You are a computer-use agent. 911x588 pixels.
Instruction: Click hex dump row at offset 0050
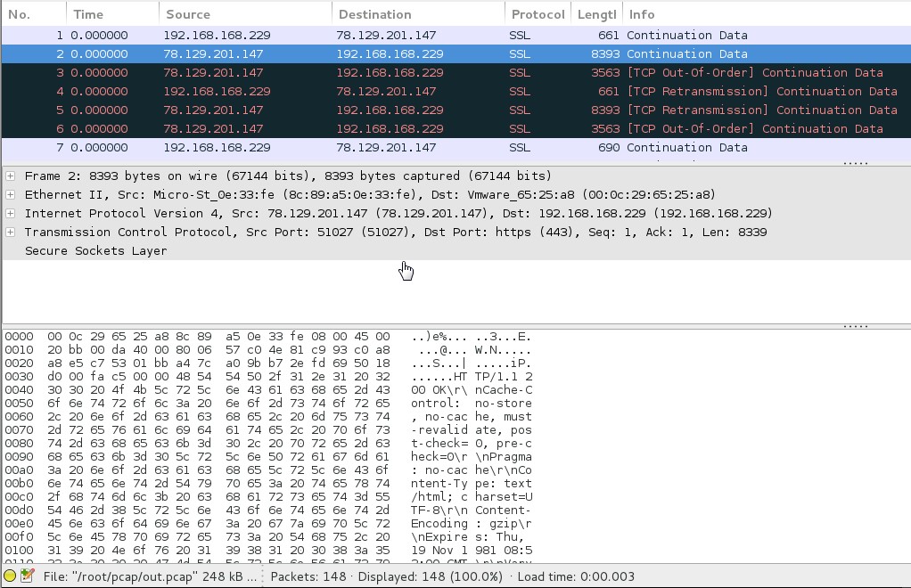(267, 404)
